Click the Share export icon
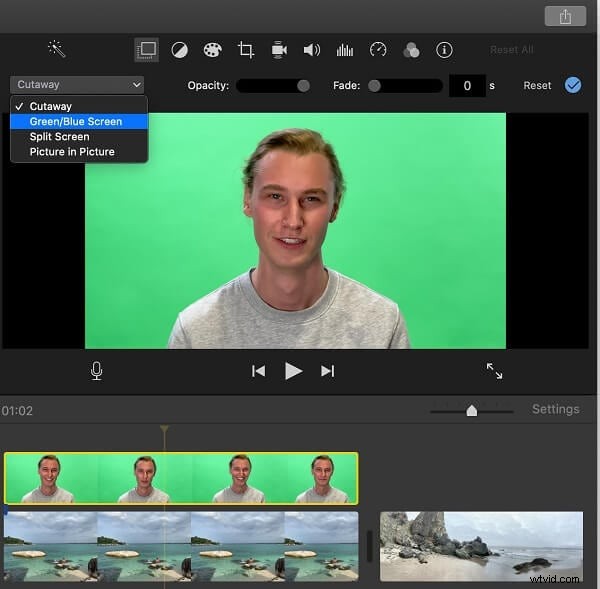600x589 pixels. click(565, 16)
